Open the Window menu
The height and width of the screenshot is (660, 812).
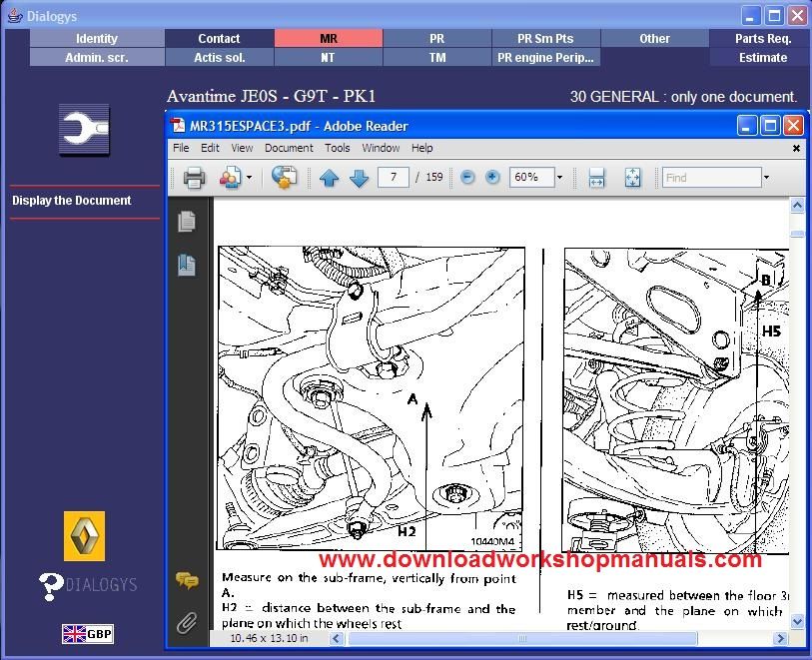point(381,148)
